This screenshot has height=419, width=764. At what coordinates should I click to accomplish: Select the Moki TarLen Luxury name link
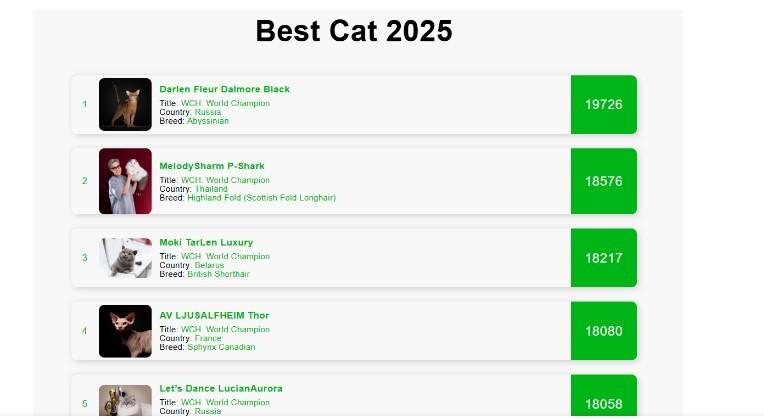tap(206, 243)
